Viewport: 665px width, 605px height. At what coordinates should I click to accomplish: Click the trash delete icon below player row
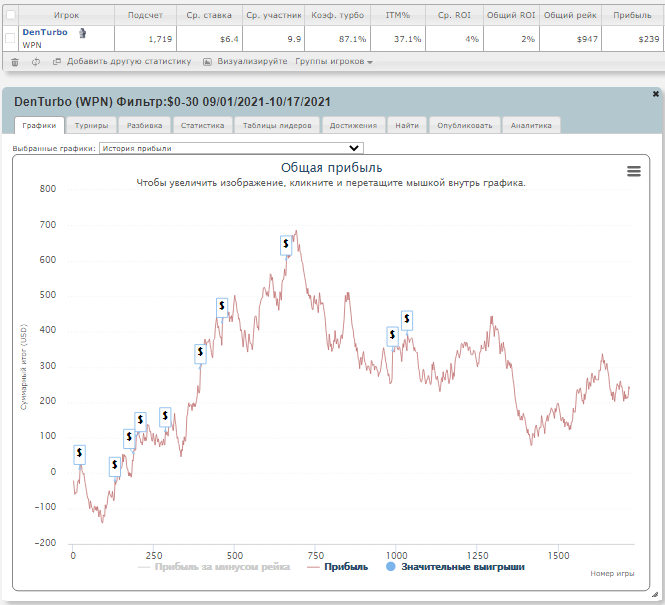pos(15,62)
